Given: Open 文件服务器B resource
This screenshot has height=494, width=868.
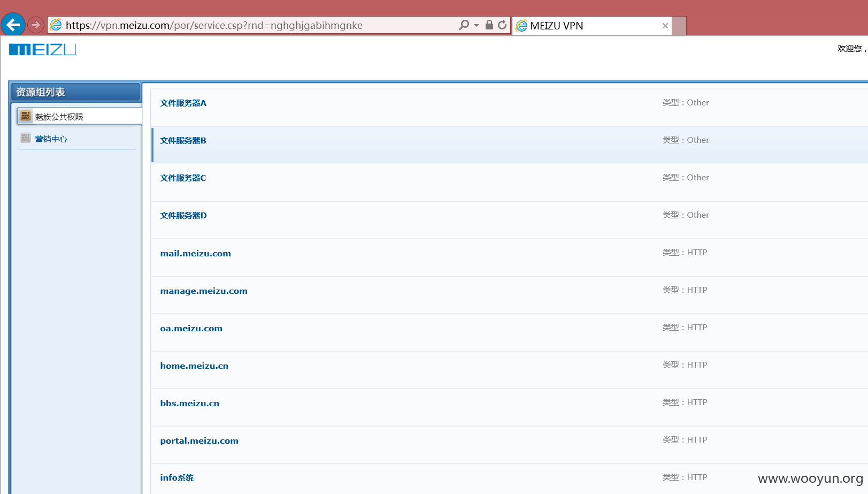Looking at the screenshot, I should tap(183, 140).
